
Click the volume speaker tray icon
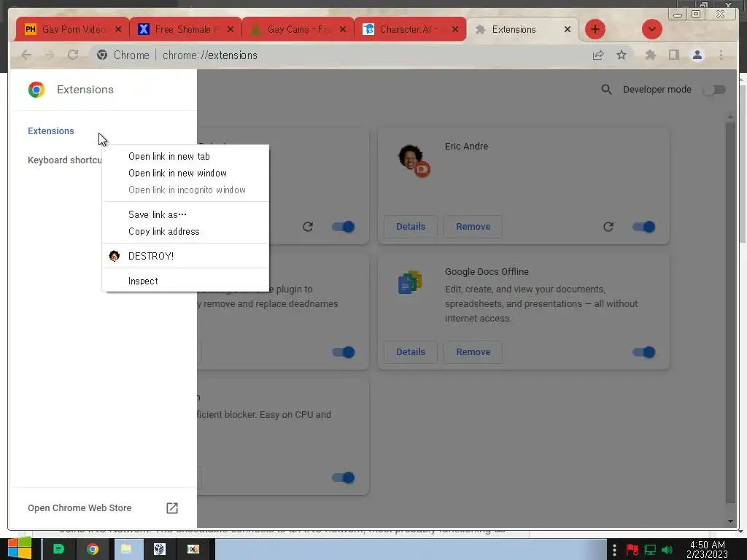point(667,550)
